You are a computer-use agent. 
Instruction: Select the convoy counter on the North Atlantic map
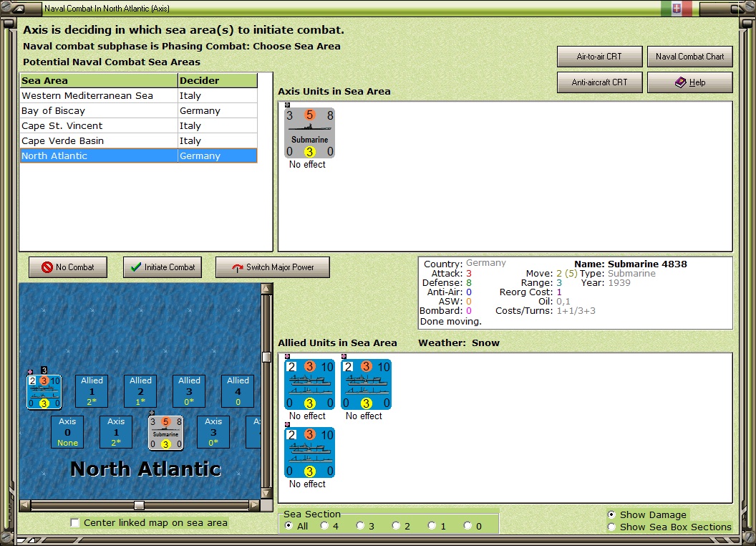pyautogui.click(x=44, y=392)
